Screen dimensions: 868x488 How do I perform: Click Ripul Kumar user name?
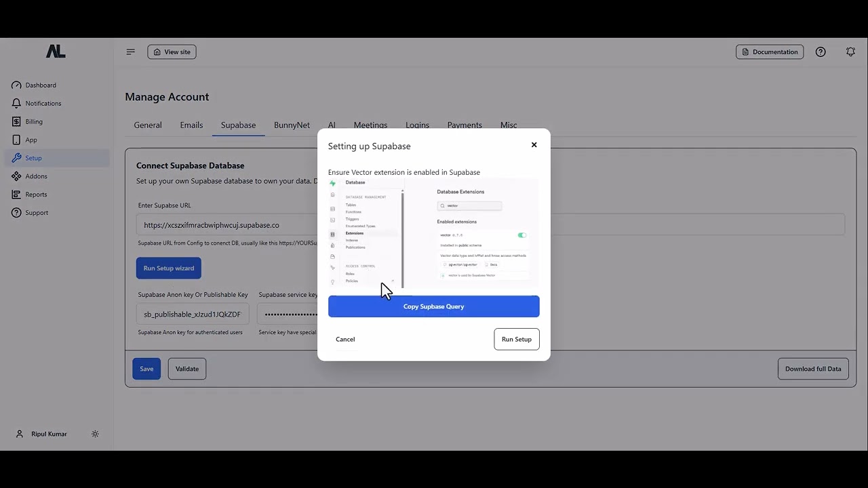point(49,434)
